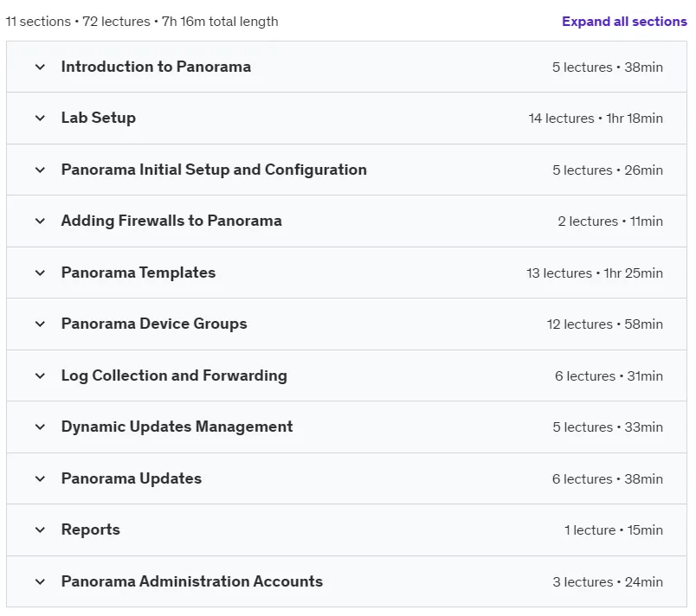Click chevron beside Panorama Administration Accounts
The height and width of the screenshot is (616, 696).
tap(40, 581)
